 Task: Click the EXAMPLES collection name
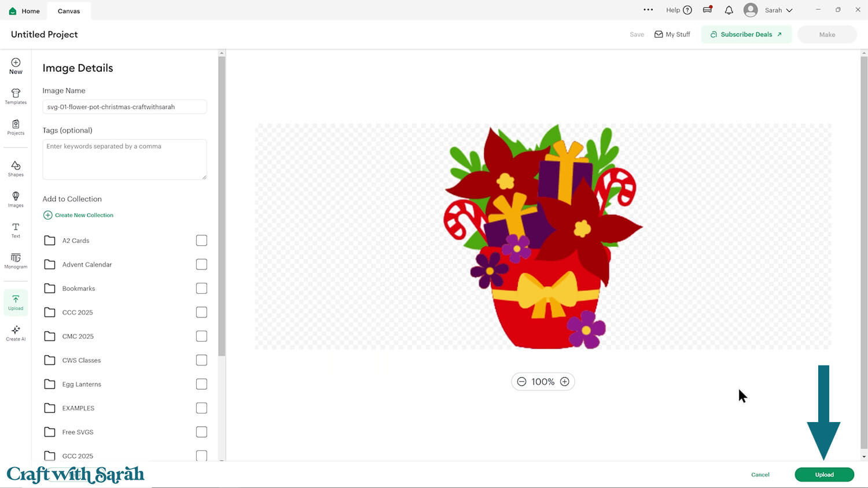(78, 408)
